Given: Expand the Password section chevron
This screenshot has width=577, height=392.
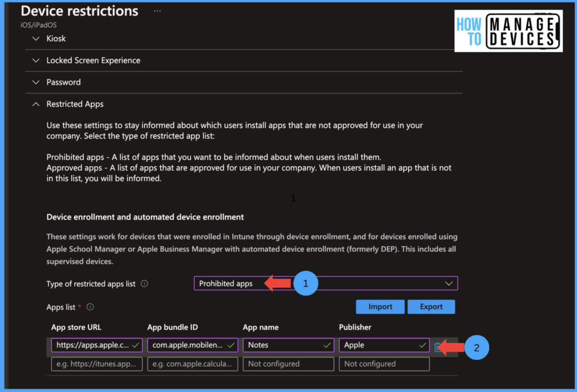Looking at the screenshot, I should (x=35, y=82).
